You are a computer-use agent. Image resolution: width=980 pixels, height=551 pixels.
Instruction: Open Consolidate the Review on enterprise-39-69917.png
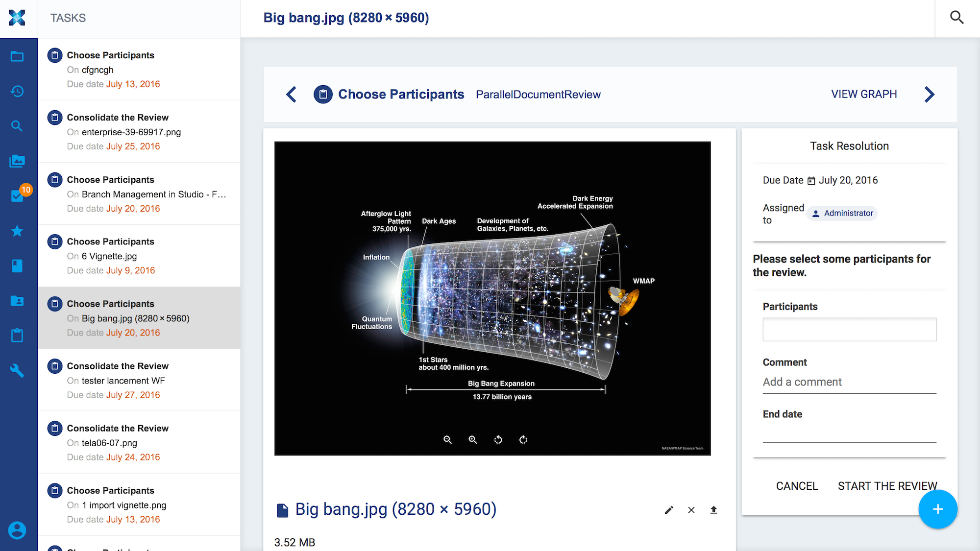click(x=139, y=132)
